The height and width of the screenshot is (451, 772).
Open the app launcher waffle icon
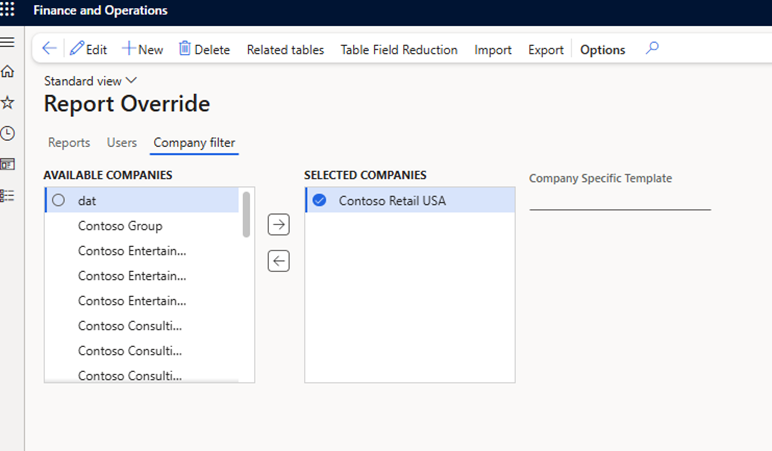pyautogui.click(x=10, y=11)
